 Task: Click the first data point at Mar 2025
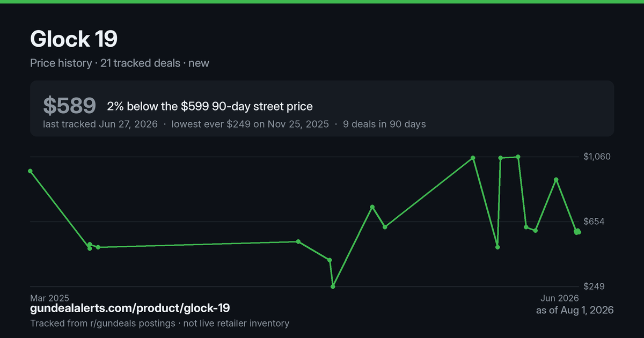click(x=30, y=171)
